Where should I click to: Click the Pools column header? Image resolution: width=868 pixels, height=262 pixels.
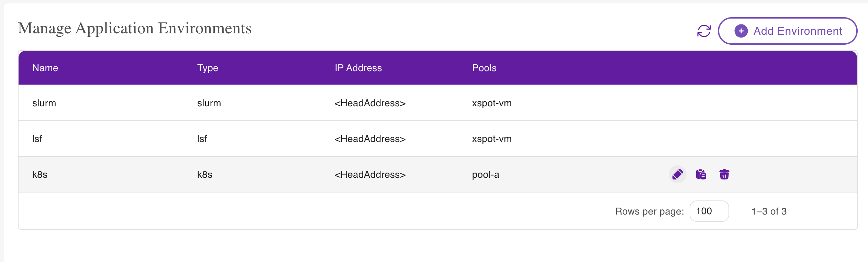pos(484,68)
